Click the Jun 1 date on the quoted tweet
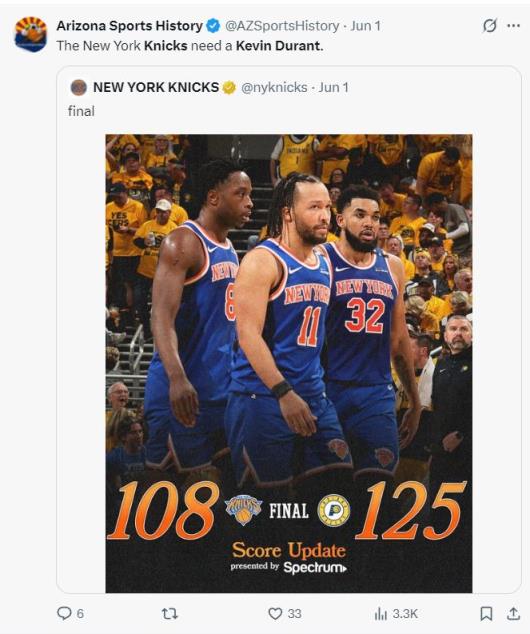The height and width of the screenshot is (634, 530). tap(334, 87)
